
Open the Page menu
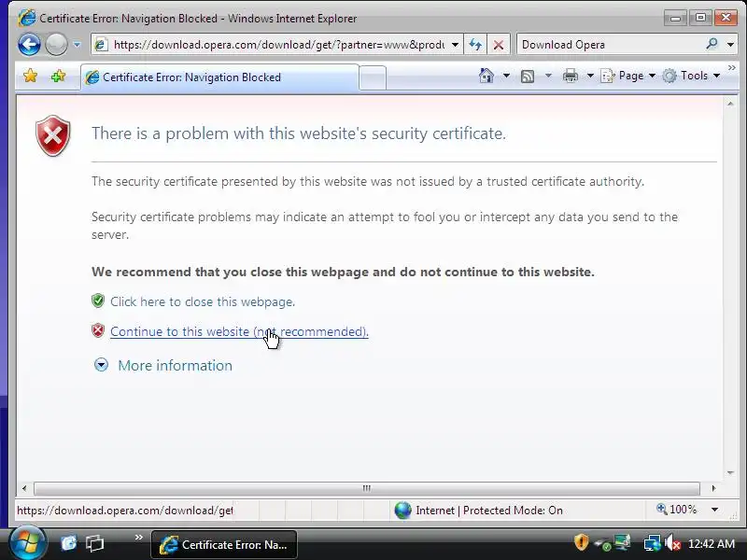coord(627,76)
